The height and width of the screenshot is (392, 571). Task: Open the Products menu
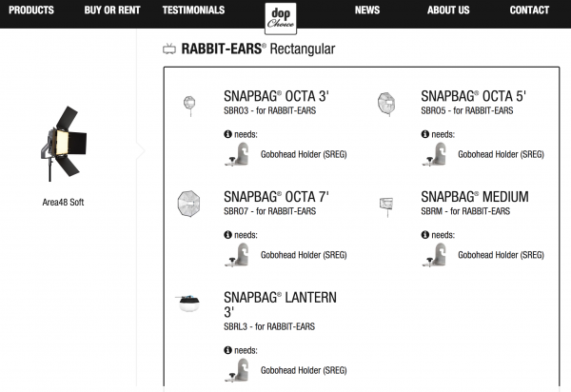click(31, 10)
